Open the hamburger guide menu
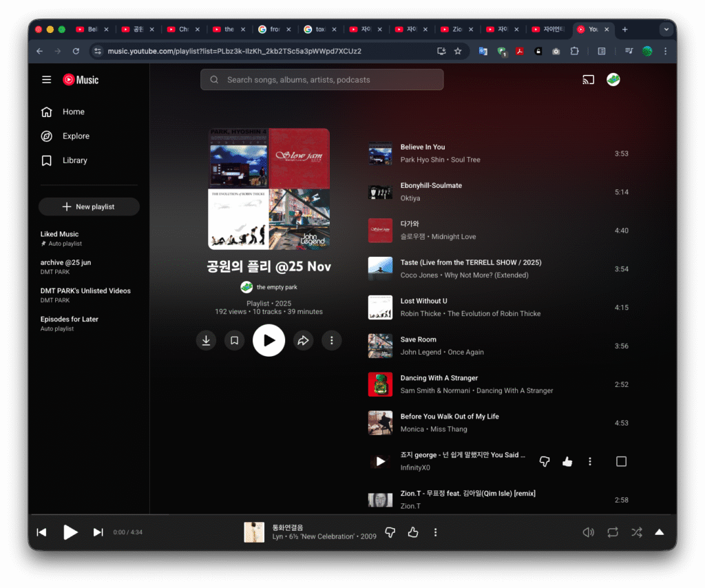 [x=47, y=80]
